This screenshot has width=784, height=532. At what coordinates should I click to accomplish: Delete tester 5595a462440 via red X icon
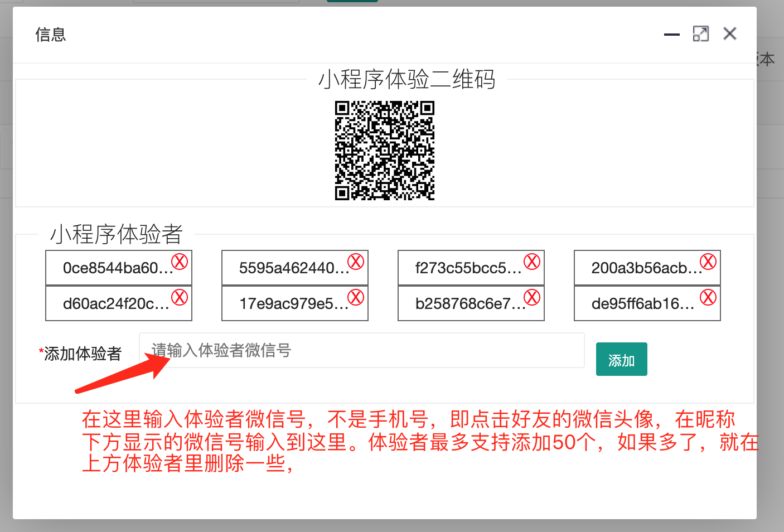click(356, 262)
